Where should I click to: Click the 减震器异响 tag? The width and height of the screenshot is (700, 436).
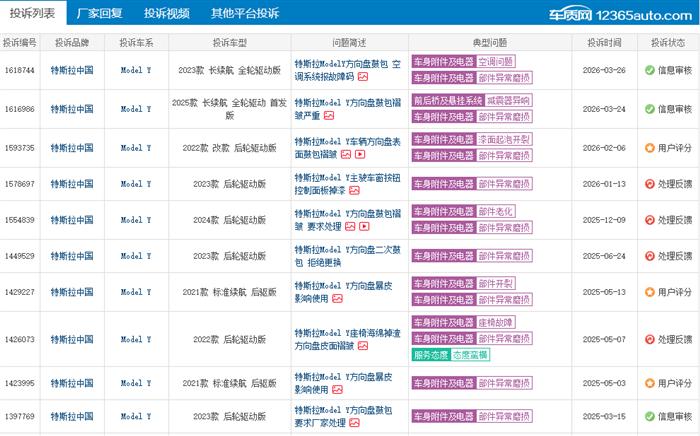508,101
